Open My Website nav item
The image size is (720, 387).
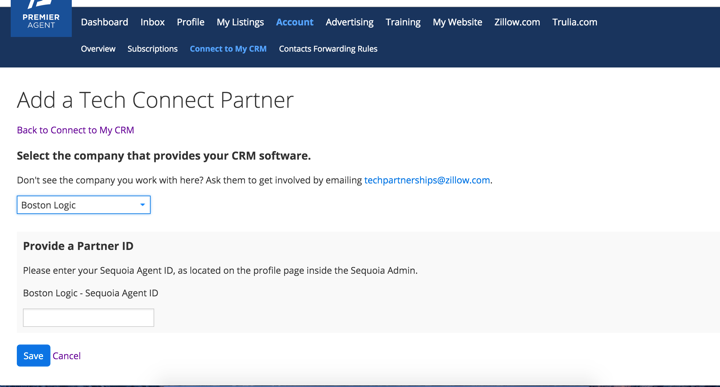(457, 22)
